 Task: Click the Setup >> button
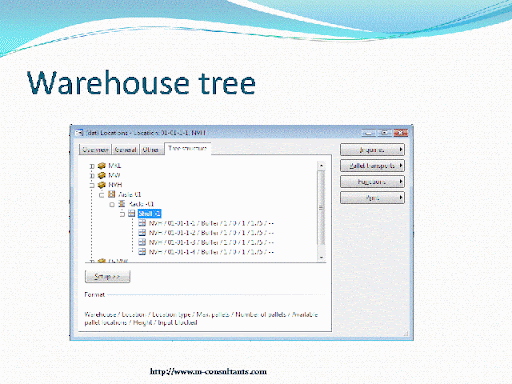(107, 277)
